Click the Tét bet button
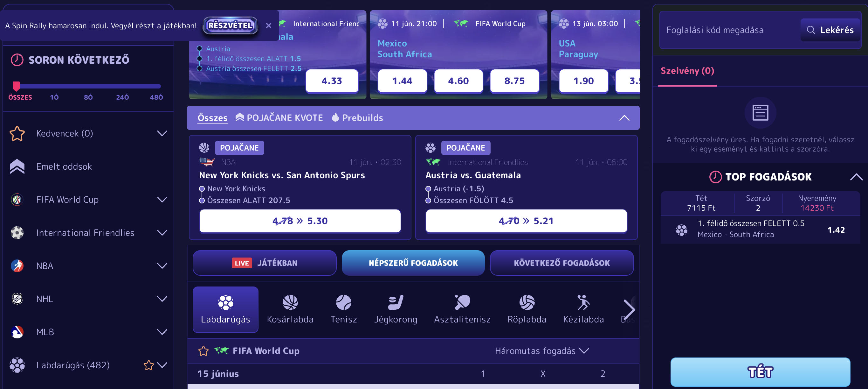This screenshot has height=389, width=868. coord(760,372)
